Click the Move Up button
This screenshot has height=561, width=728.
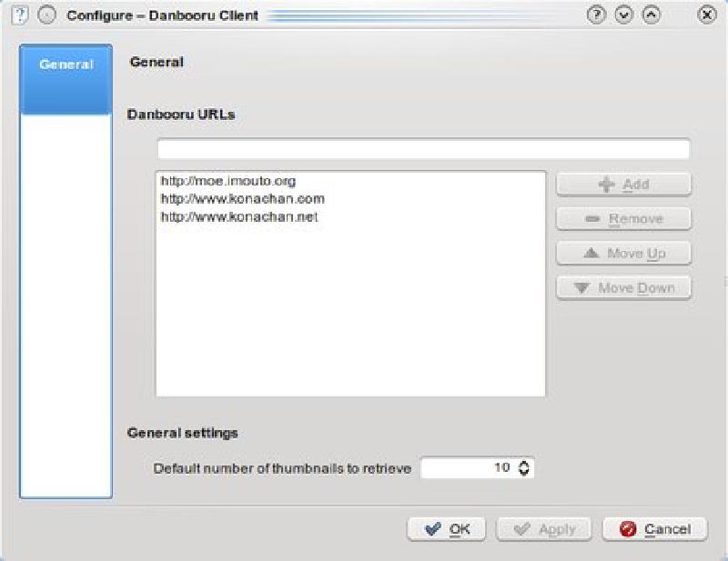point(623,254)
